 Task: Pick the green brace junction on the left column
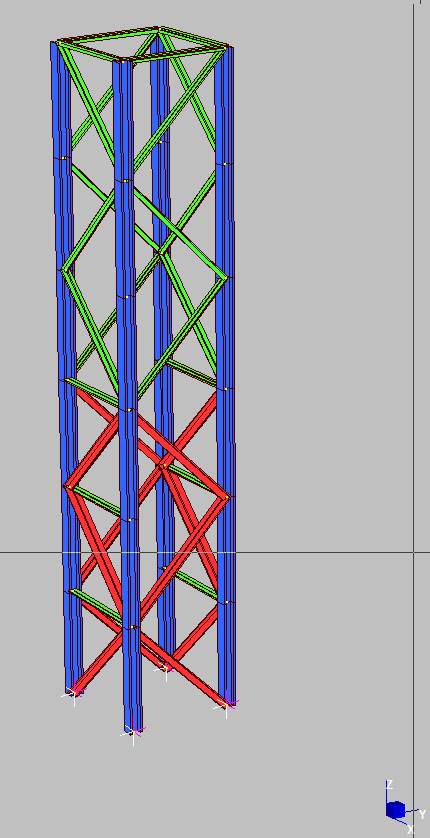(x=65, y=270)
